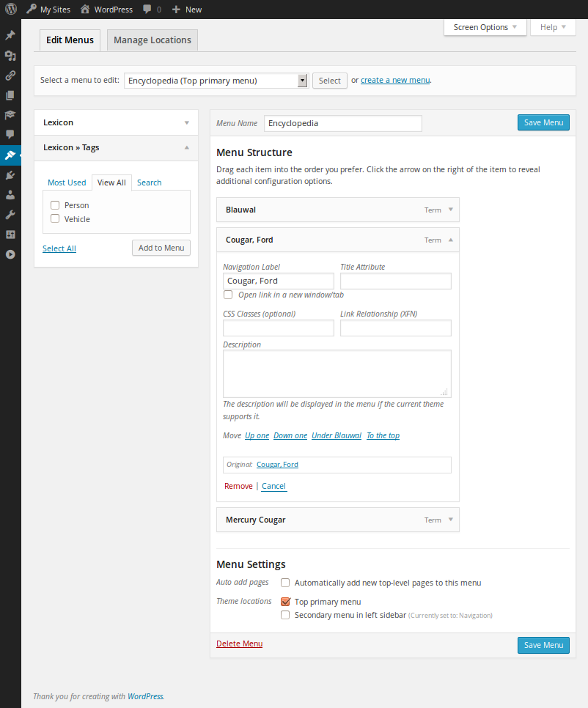Click the bottom Save Menu button
Viewport: 588px width, 708px height.
click(543, 645)
